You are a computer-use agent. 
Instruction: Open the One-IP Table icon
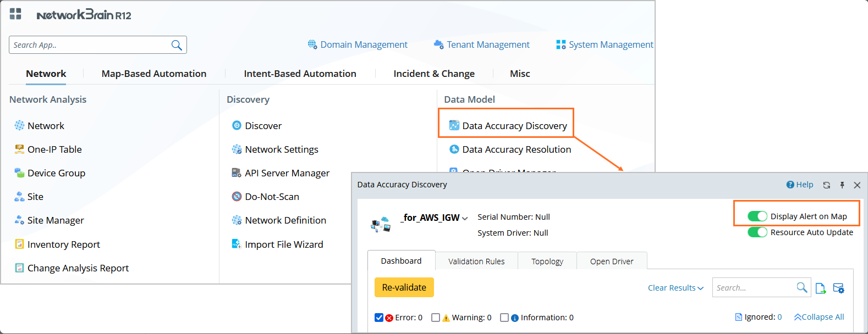tap(19, 149)
